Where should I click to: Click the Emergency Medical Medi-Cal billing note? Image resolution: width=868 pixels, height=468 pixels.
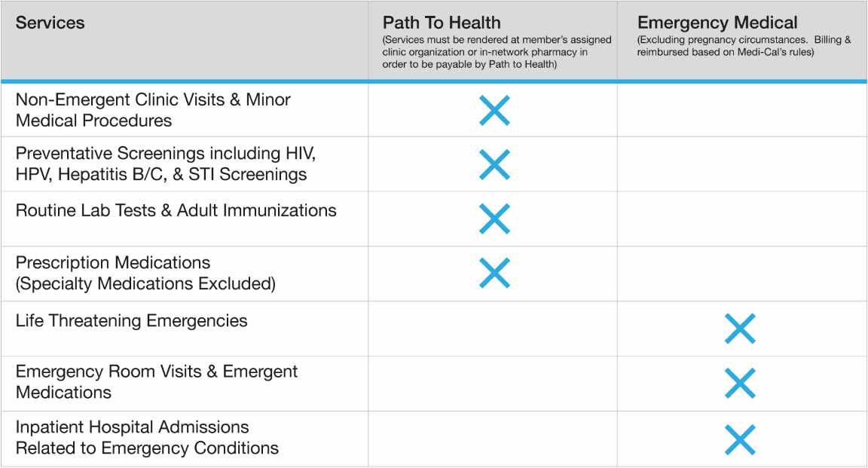pyautogui.click(x=744, y=46)
